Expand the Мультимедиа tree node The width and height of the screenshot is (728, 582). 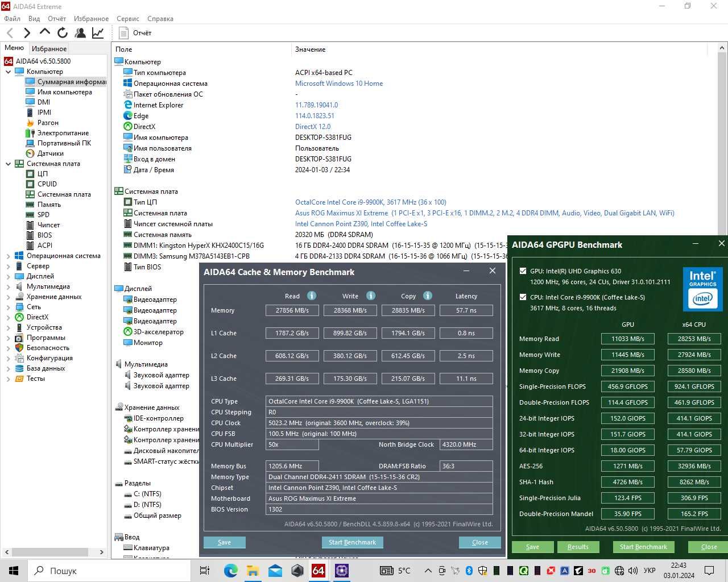(8, 286)
